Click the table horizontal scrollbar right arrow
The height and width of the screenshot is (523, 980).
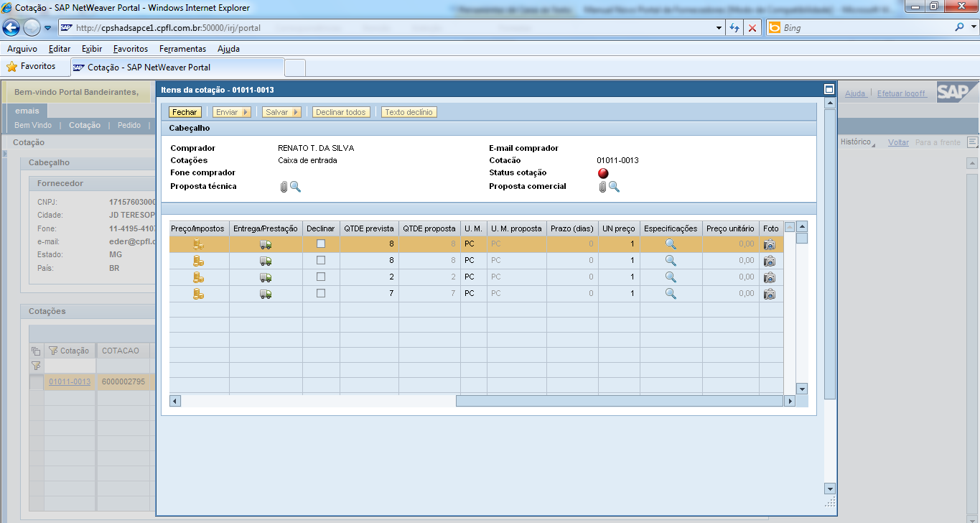(790, 401)
